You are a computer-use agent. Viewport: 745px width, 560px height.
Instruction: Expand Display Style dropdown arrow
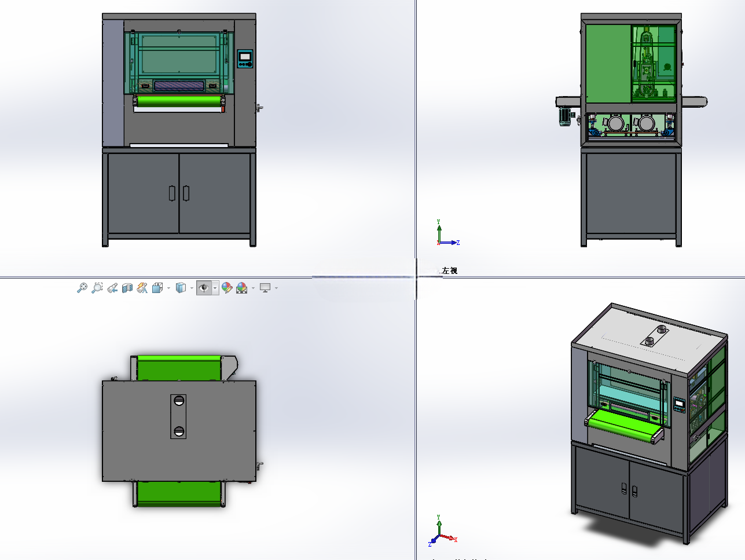click(x=192, y=288)
